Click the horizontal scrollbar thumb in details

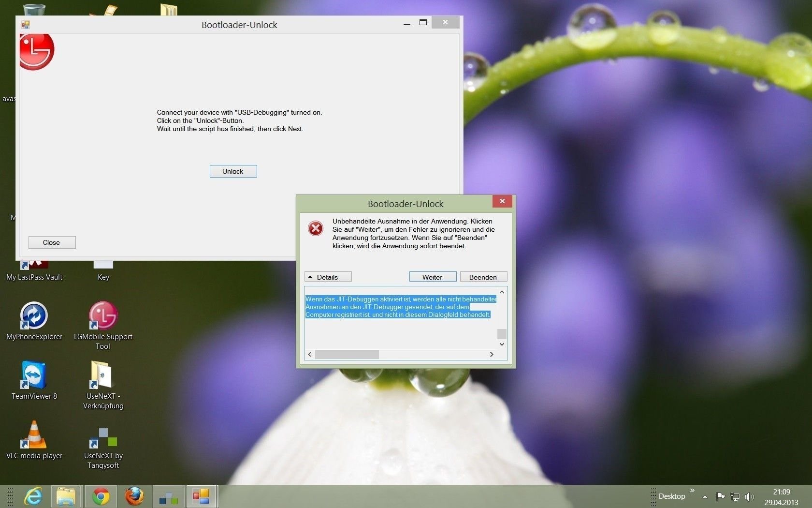coord(347,354)
